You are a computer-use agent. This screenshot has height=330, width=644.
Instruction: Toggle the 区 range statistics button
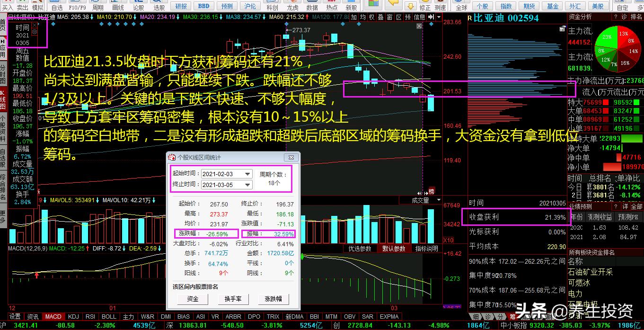click(399, 17)
